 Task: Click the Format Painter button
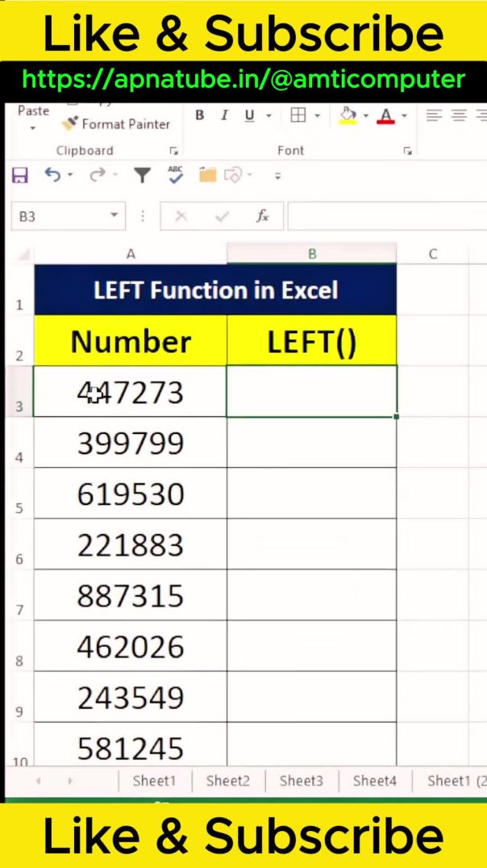point(116,123)
